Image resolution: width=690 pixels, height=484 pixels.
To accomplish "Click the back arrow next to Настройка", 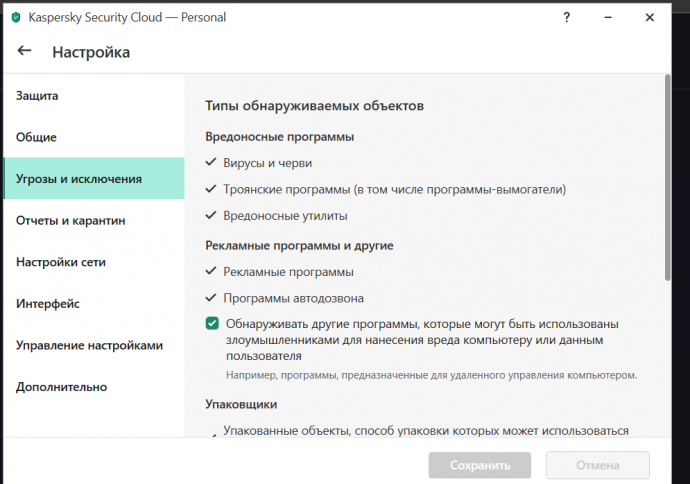I will (25, 51).
